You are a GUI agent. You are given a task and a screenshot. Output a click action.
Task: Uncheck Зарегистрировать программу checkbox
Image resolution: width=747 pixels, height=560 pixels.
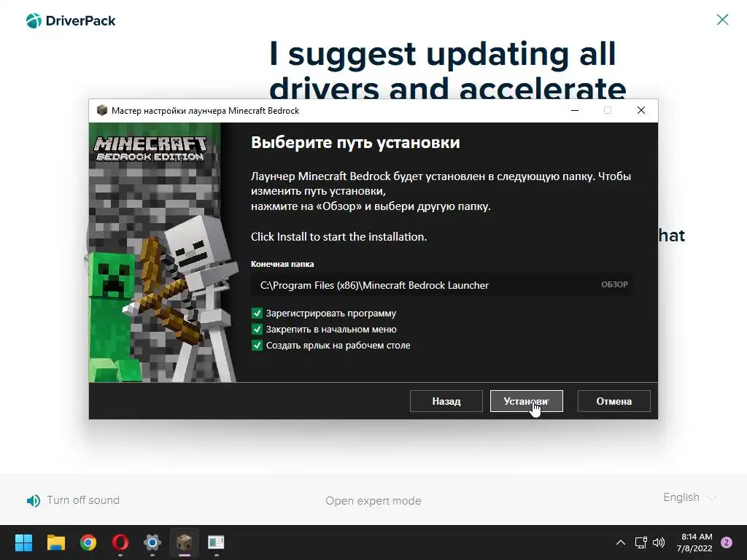pyautogui.click(x=257, y=313)
